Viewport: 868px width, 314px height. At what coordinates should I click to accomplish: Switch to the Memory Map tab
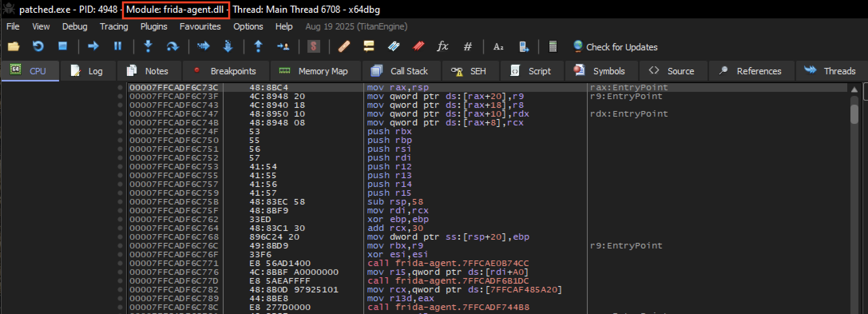click(x=315, y=71)
